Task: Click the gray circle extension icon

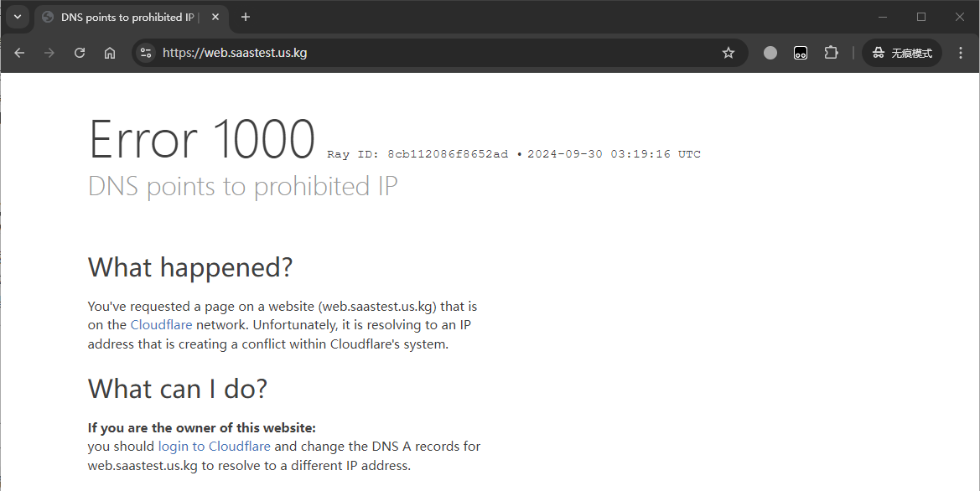Action: (770, 53)
